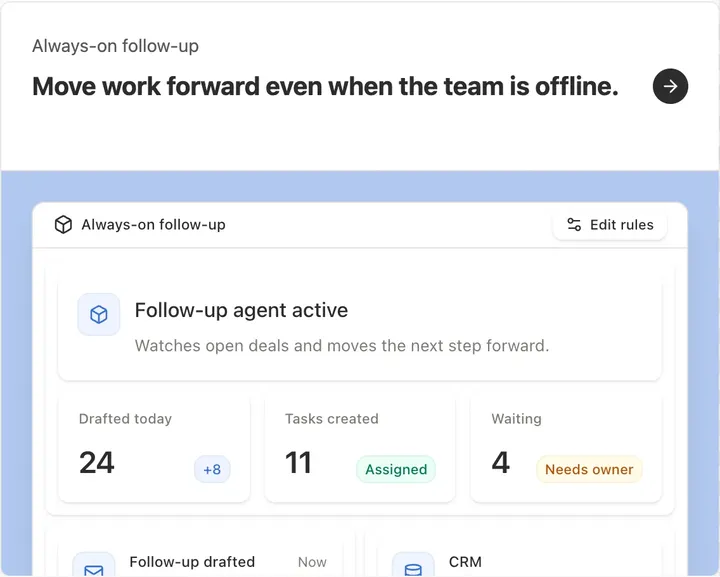Click the sliders icon in Edit rules
Viewport: 720px width, 577px height.
[574, 224]
